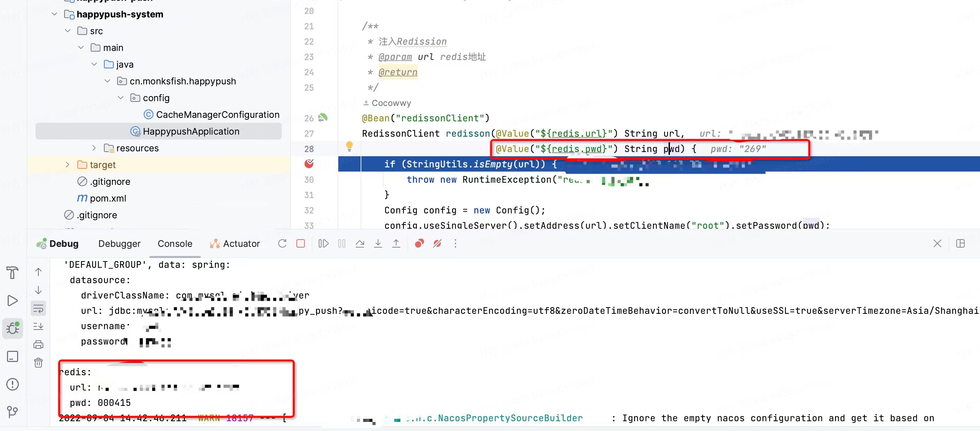Expand the resources folder
Image resolution: width=980 pixels, height=431 pixels.
pos(94,148)
